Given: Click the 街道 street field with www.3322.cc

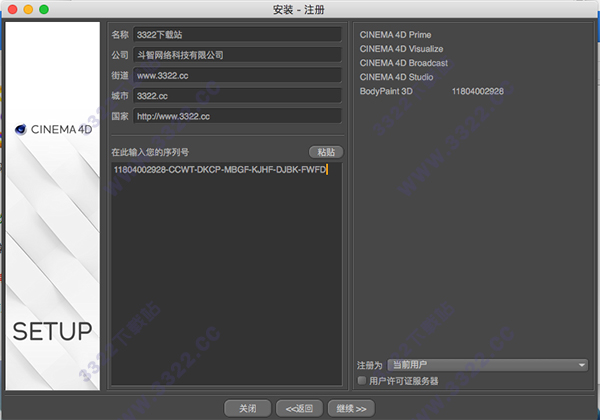Looking at the screenshot, I should (237, 75).
